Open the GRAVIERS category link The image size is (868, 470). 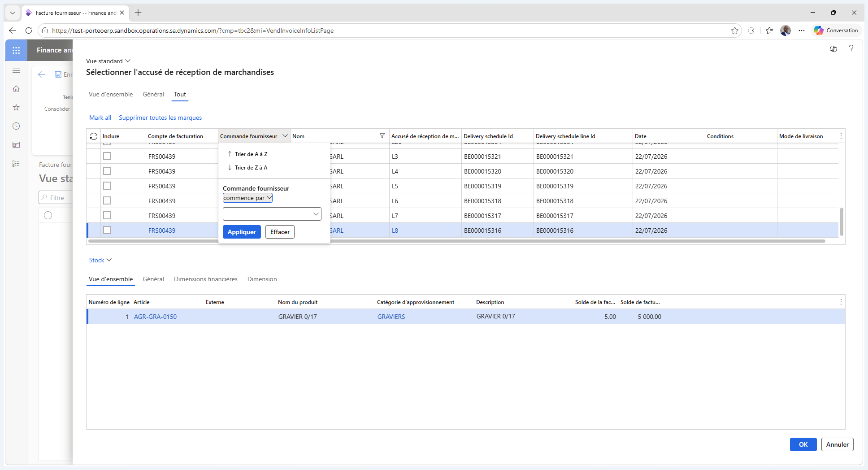(x=391, y=317)
